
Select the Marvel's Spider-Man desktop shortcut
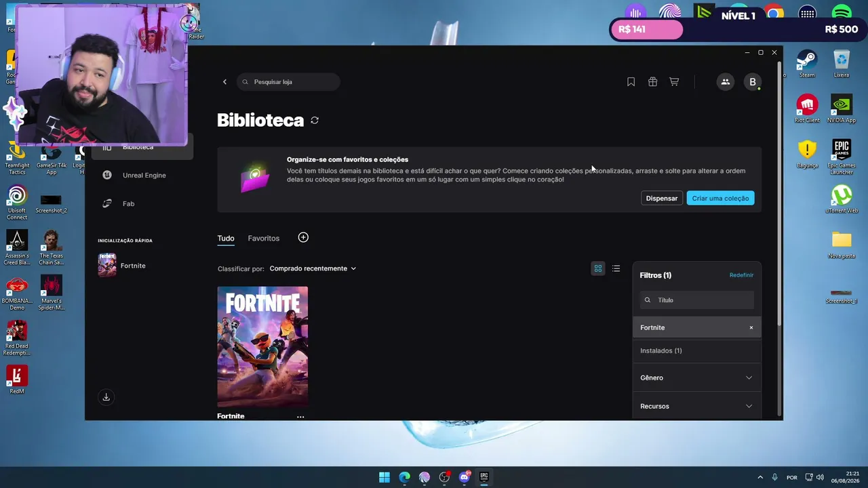click(x=51, y=293)
